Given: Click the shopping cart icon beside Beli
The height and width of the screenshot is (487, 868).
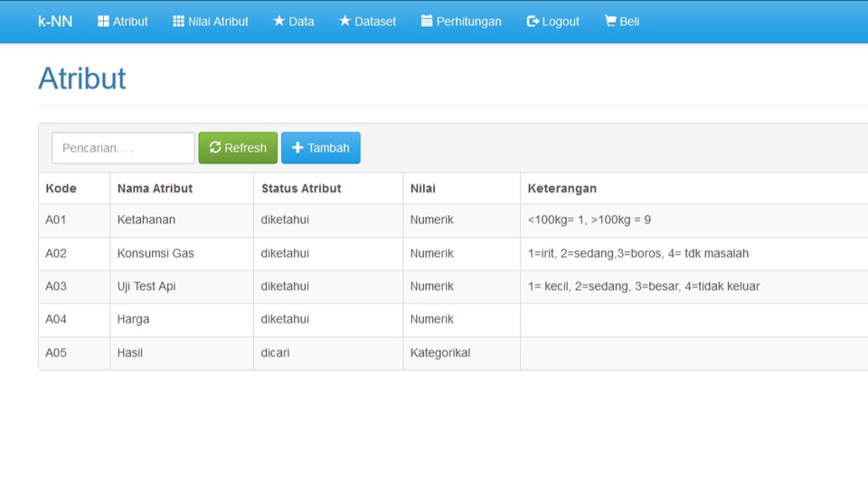Looking at the screenshot, I should tap(610, 21).
